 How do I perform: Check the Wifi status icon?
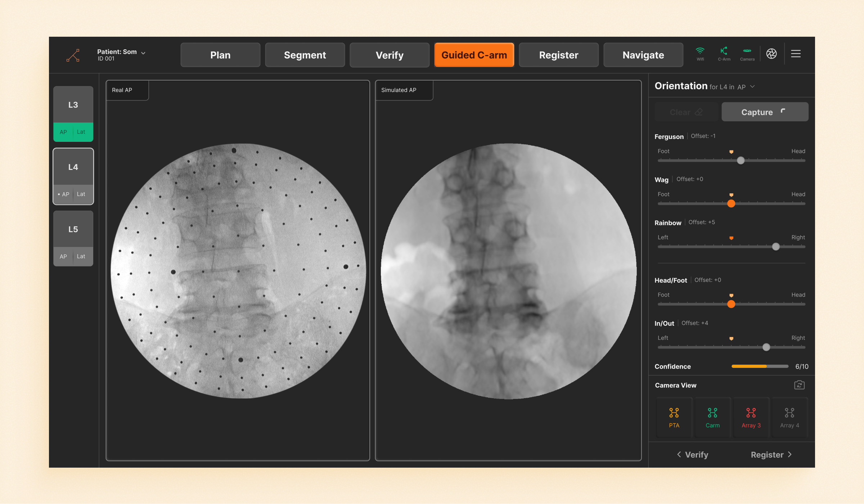point(700,54)
